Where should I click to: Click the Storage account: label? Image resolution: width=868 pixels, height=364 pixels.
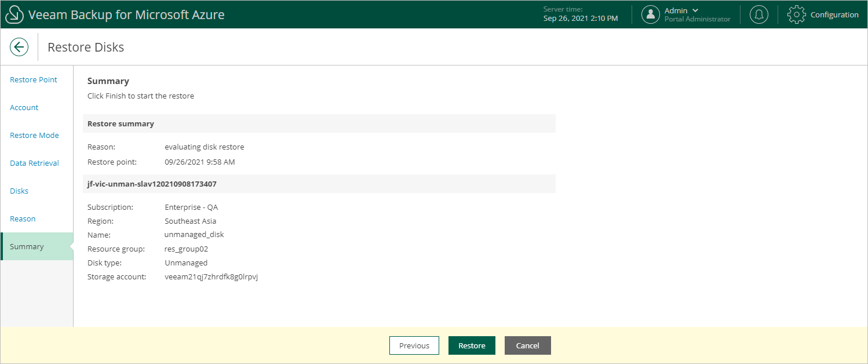point(116,276)
